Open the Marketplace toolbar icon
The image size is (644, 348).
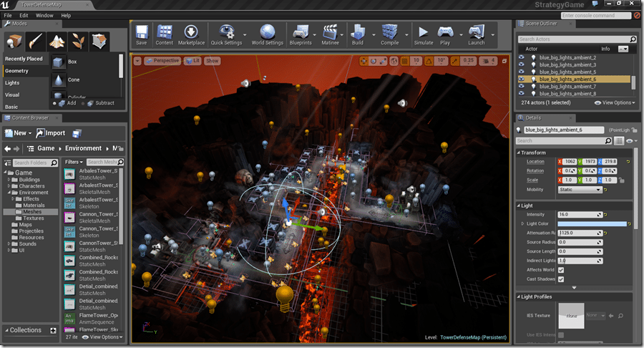tap(191, 32)
